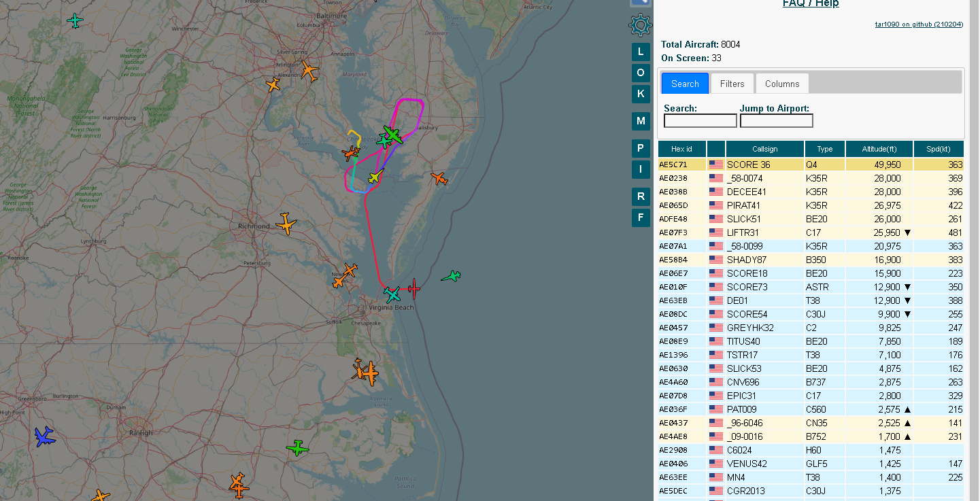Sort table by Callsign column
980x501 pixels.
point(765,149)
